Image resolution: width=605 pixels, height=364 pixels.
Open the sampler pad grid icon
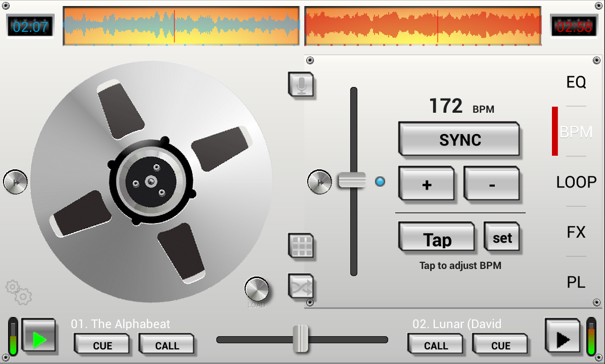pyautogui.click(x=302, y=246)
